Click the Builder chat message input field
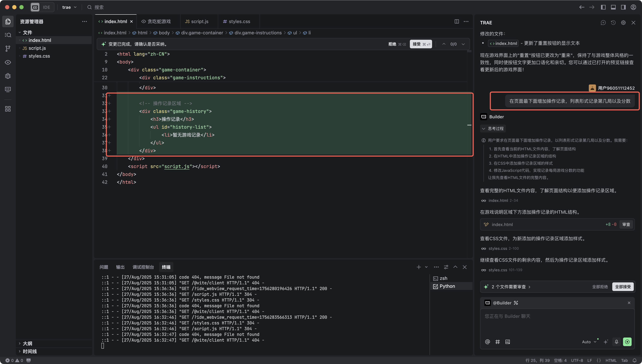 pyautogui.click(x=557, y=322)
